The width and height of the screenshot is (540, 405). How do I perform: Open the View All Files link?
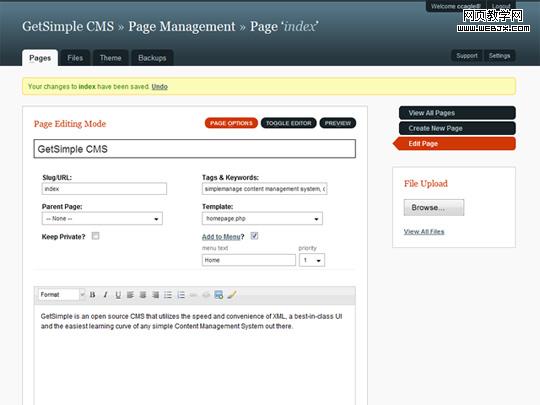(x=424, y=232)
